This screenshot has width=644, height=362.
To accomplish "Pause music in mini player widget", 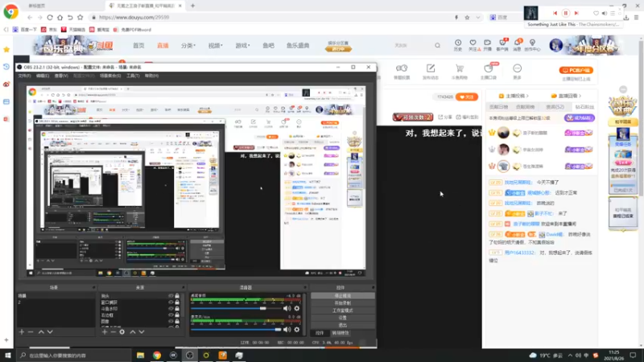I will (x=566, y=13).
